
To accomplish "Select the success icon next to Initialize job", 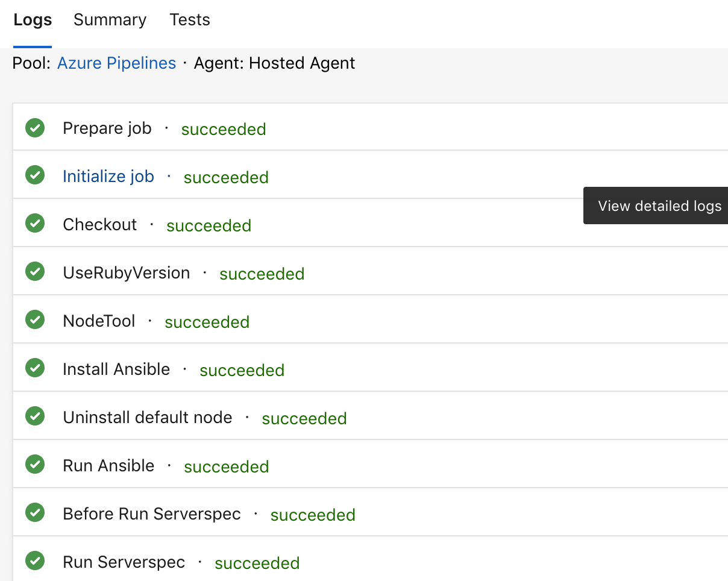I will point(34,175).
